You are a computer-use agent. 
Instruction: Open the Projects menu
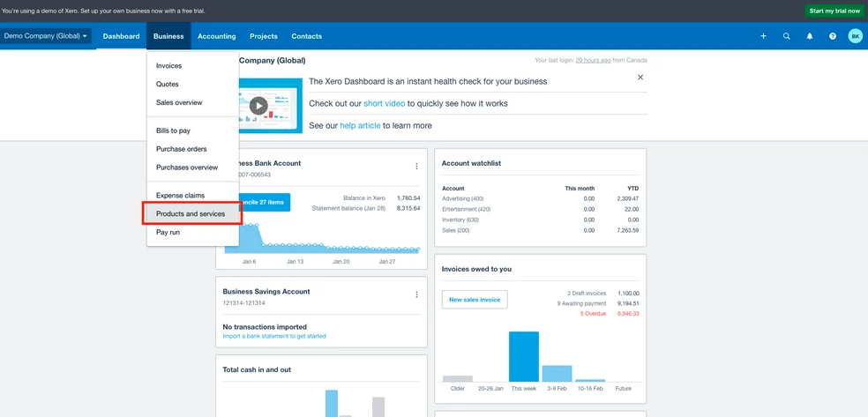point(264,36)
